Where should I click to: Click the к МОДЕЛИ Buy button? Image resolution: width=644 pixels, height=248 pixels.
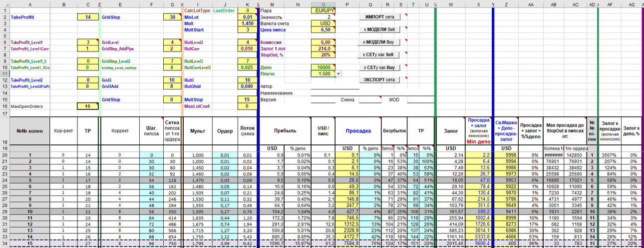coord(379,42)
